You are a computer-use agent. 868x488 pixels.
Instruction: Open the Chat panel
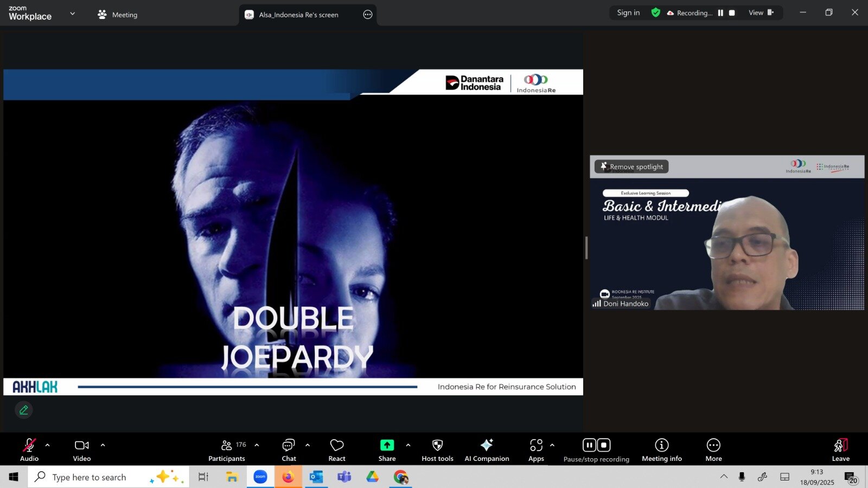(289, 450)
